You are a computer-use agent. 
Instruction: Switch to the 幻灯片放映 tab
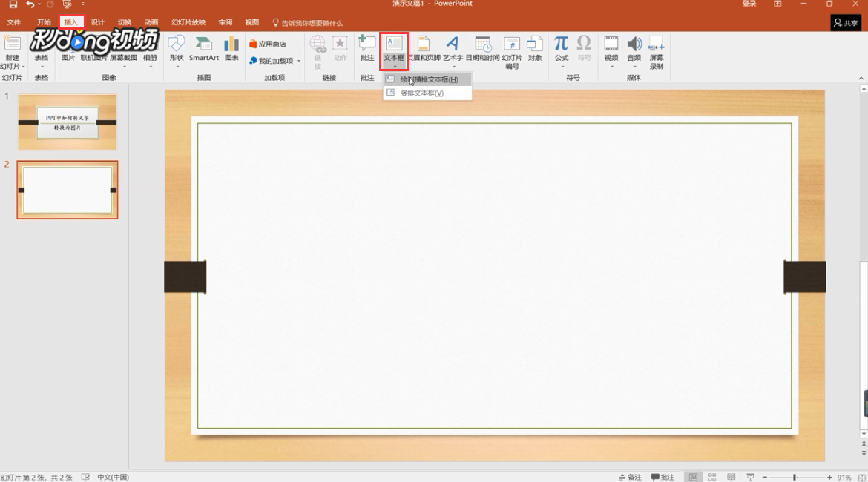tap(188, 23)
